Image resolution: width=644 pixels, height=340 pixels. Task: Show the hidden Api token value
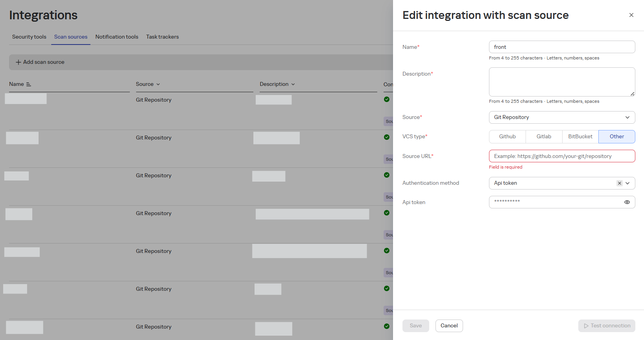click(627, 202)
